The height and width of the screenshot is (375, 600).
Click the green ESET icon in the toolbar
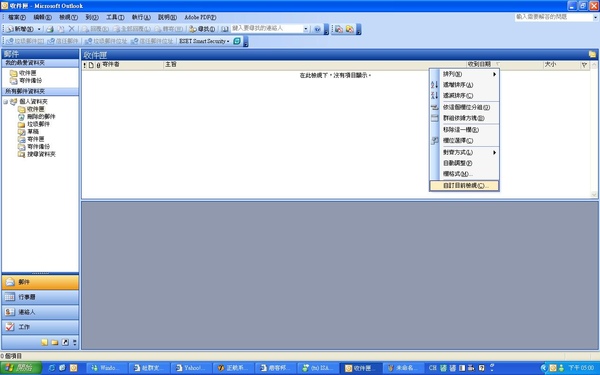(237, 41)
